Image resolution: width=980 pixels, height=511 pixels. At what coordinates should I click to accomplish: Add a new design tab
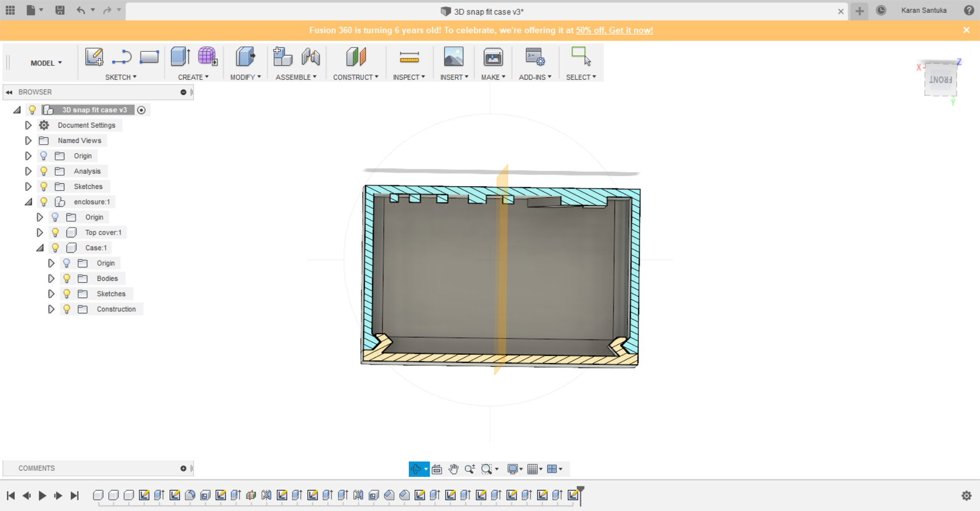click(860, 11)
